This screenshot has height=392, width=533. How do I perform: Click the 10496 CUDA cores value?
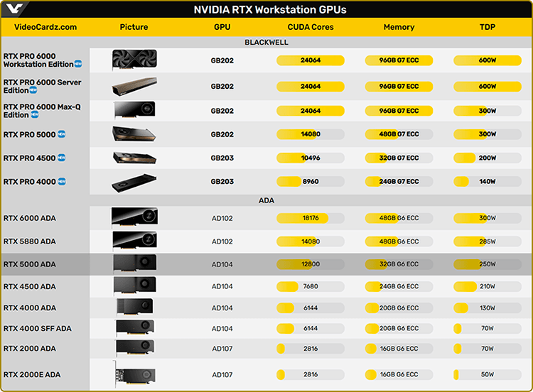[311, 158]
